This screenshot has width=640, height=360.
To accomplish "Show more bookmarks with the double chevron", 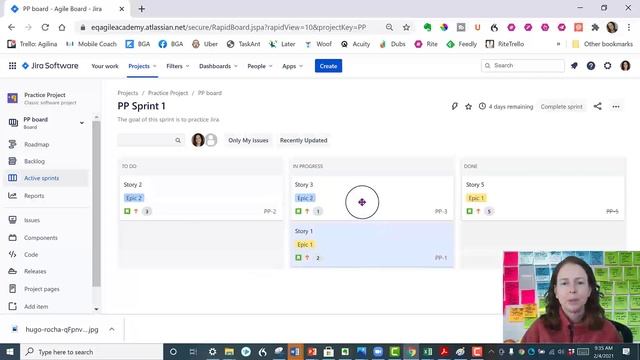I will click(x=558, y=44).
